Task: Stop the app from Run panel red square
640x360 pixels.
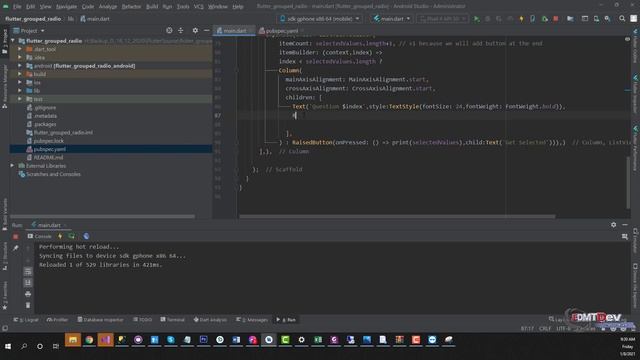Action: pos(16,236)
